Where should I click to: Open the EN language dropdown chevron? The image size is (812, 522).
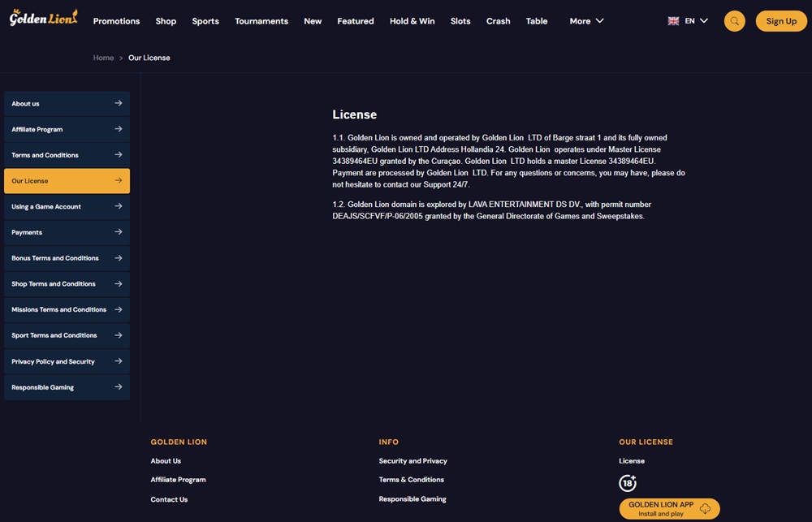704,21
